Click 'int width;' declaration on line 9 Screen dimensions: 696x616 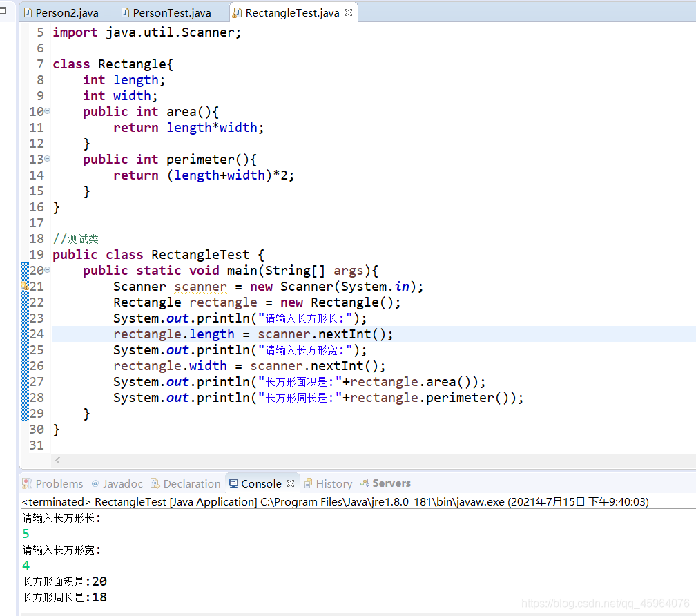coord(120,96)
